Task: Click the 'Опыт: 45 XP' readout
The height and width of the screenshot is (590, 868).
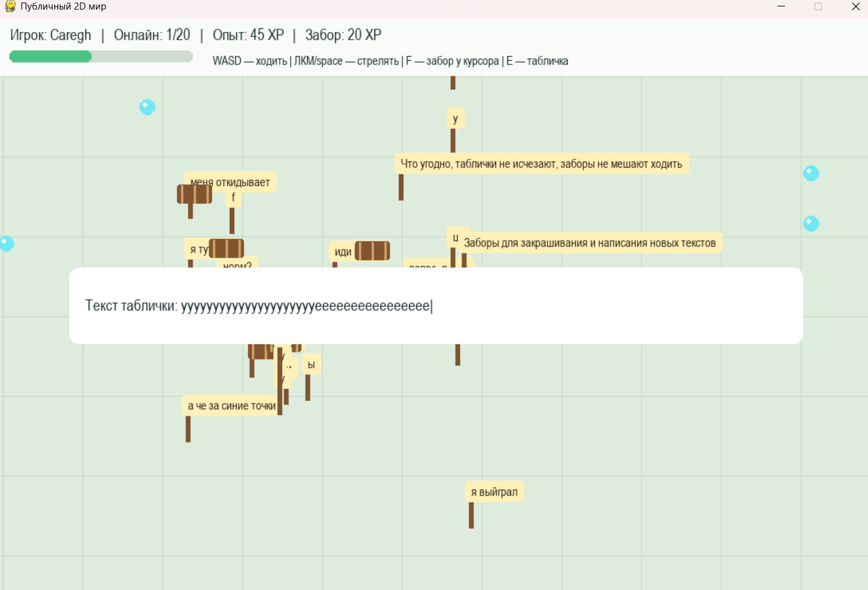Action: pos(248,35)
